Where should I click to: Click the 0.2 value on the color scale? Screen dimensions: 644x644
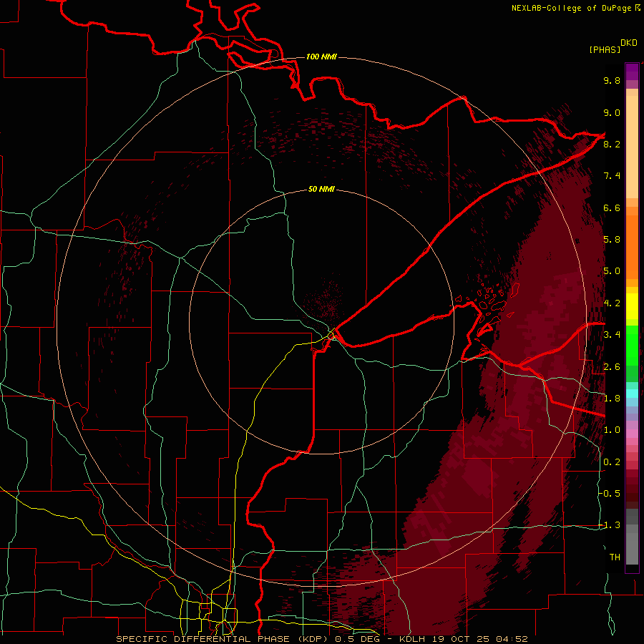pos(612,462)
